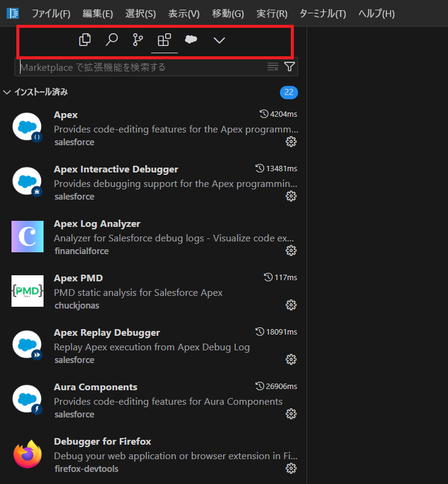This screenshot has height=484, width=448.
Task: Open the filter extensions funnel
Action: [290, 67]
